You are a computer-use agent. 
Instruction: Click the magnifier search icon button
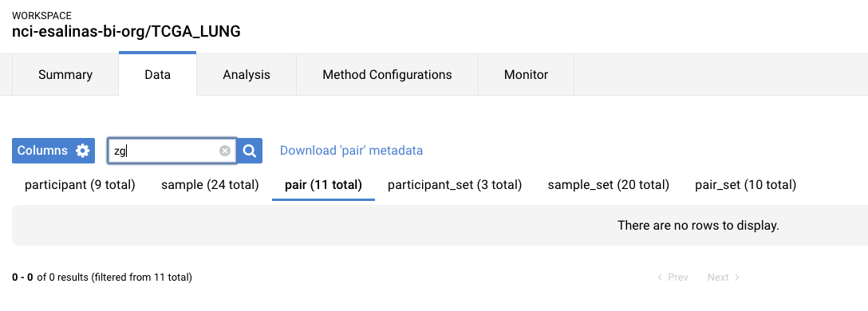point(250,151)
